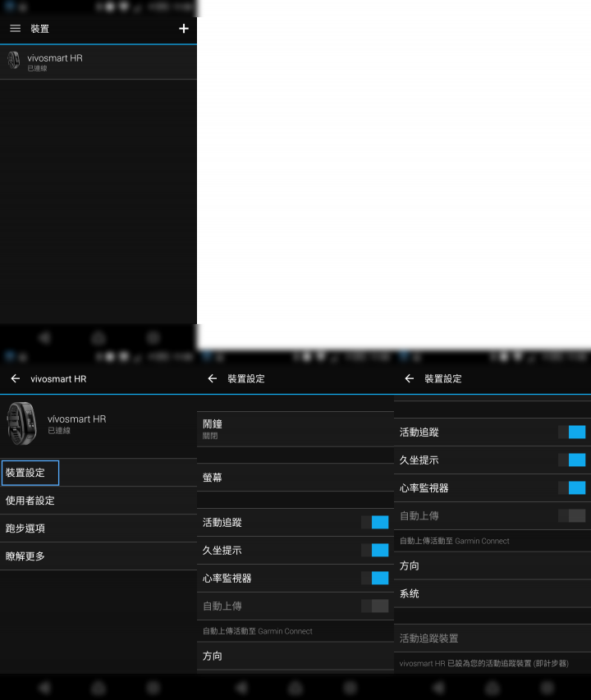Open 跑步選項 menu item
Viewport: 591px width, 700px height.
click(x=98, y=528)
